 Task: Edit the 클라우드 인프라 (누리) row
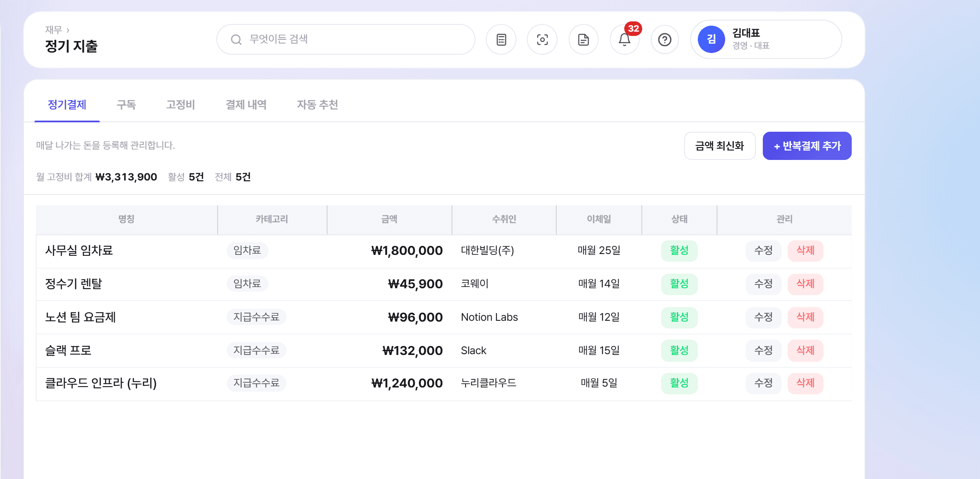click(764, 383)
